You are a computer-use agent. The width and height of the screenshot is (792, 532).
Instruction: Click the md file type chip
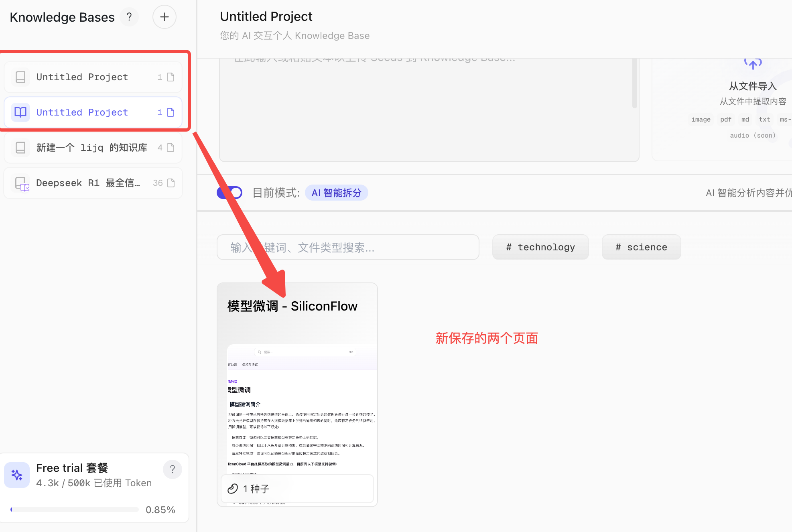pyautogui.click(x=745, y=120)
